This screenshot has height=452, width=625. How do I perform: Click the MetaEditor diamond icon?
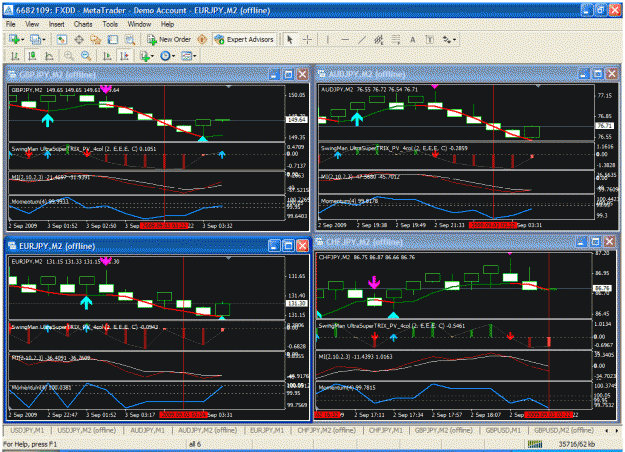(202, 39)
